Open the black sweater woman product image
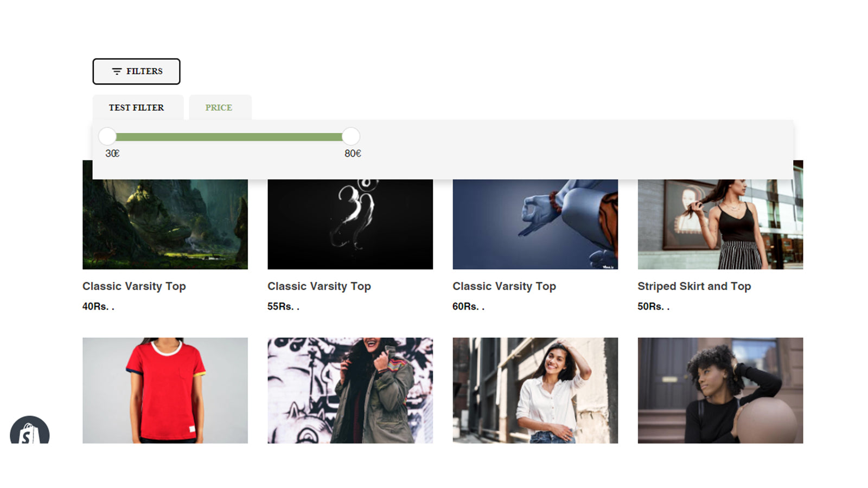Viewport: 868px width, 488px height. point(720,390)
